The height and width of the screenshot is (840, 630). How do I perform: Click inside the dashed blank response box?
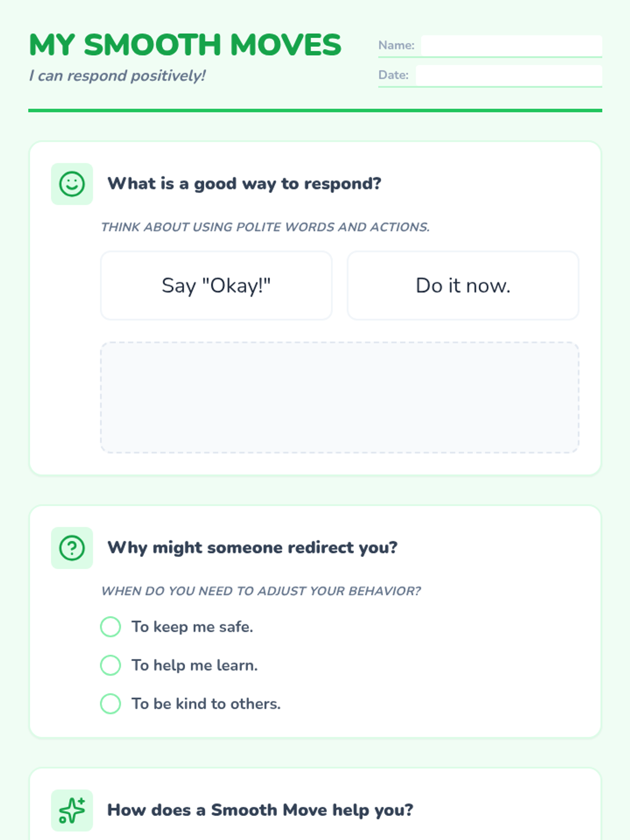(x=340, y=397)
